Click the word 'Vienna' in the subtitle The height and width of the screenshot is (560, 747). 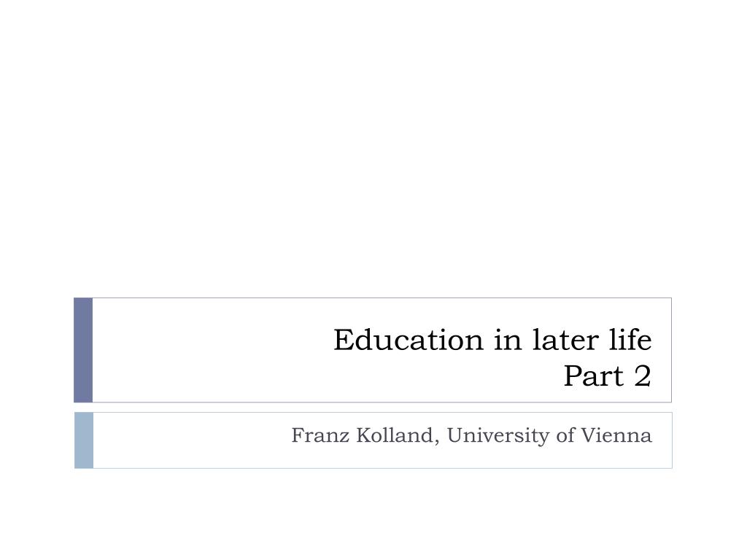pos(616,435)
